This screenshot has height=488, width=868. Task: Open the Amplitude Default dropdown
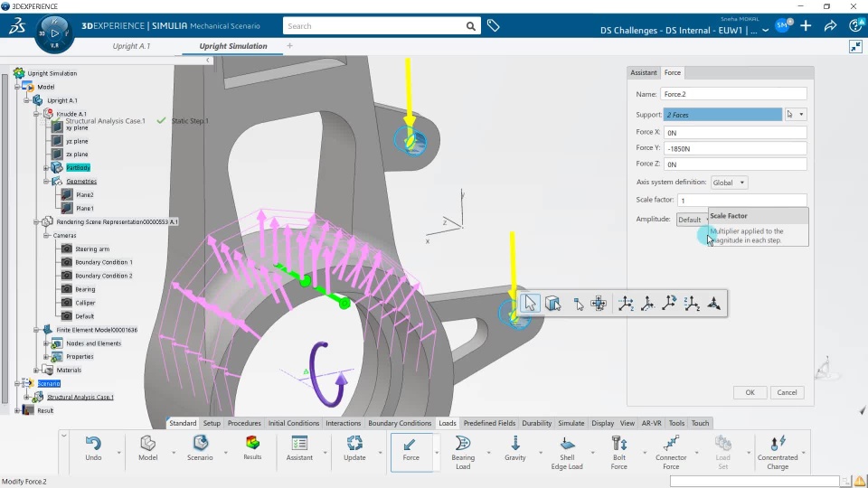point(692,220)
